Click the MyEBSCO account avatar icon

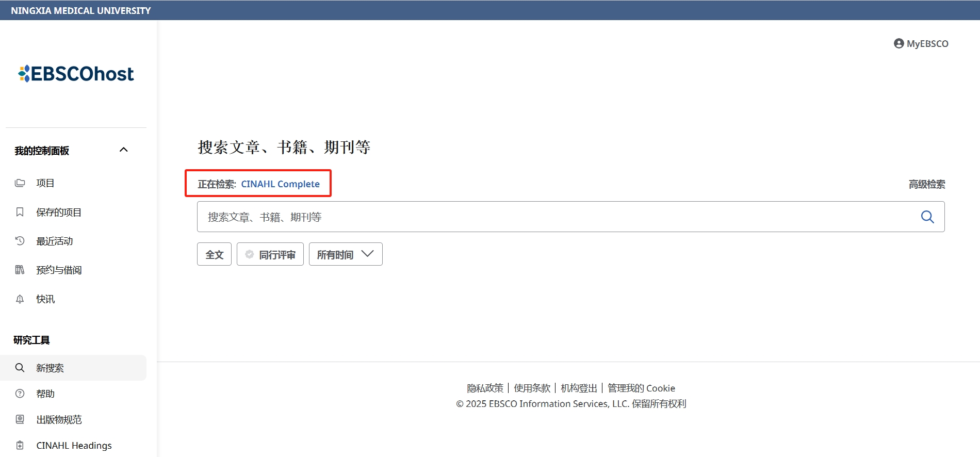pos(899,43)
